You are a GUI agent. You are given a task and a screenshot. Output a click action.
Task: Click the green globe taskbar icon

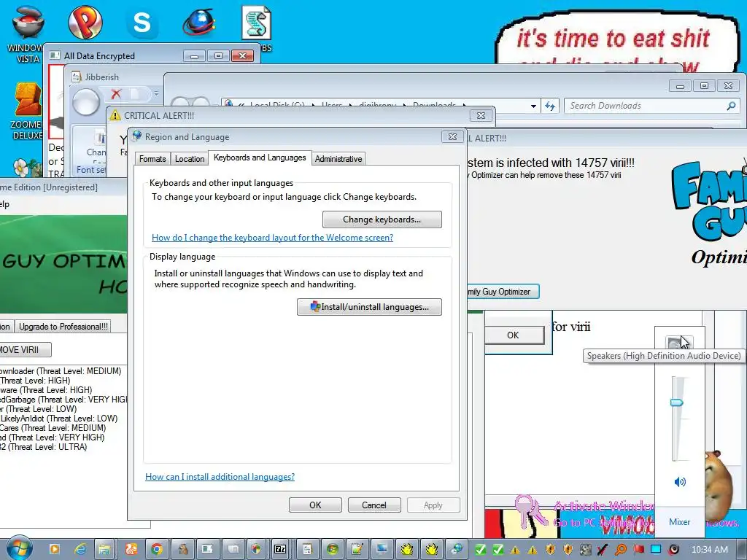point(332,549)
